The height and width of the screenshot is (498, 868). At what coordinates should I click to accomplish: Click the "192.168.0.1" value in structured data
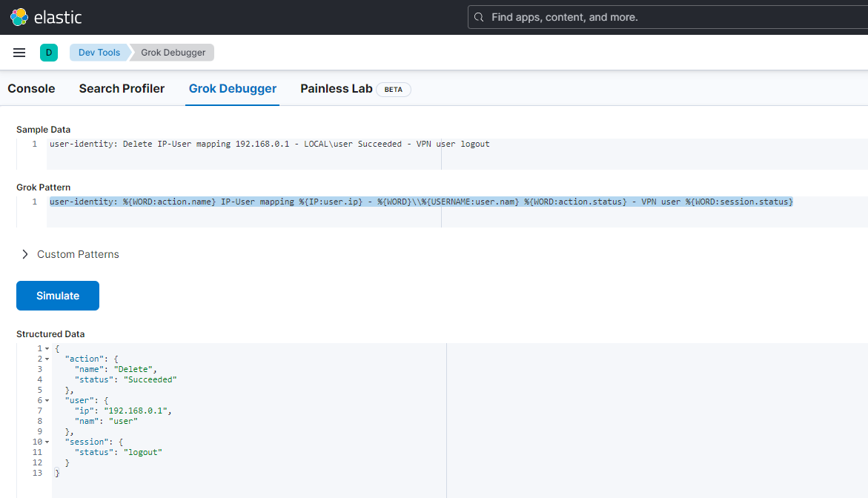point(136,411)
